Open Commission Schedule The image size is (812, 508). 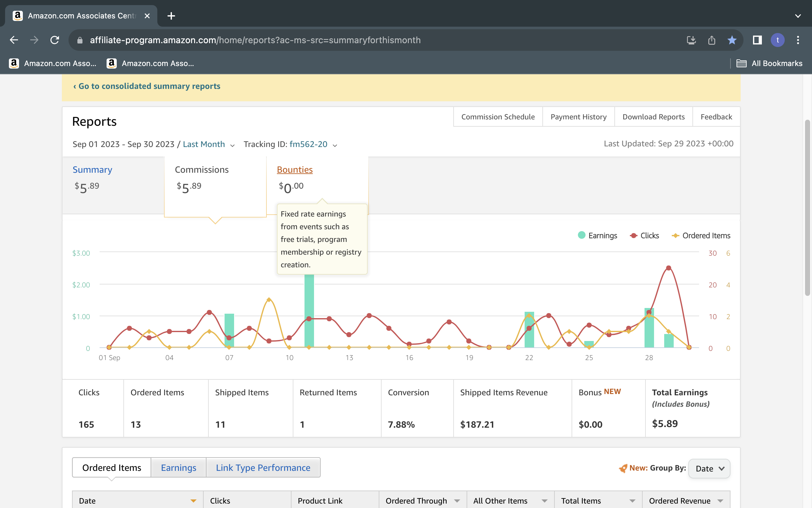tap(498, 117)
